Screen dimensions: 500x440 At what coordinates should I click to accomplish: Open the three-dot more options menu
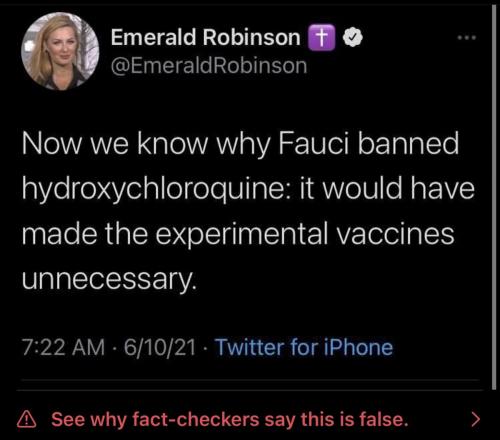pyautogui.click(x=467, y=38)
